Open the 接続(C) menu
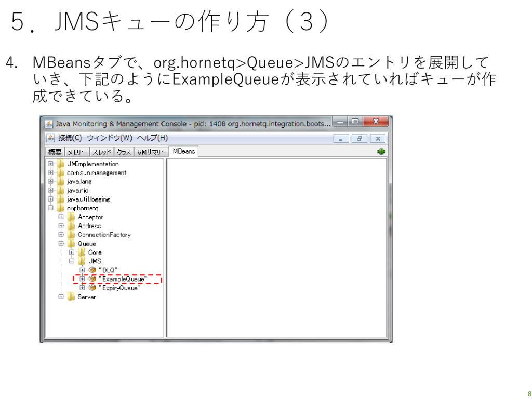This screenshot has height=399, width=532. click(70, 138)
